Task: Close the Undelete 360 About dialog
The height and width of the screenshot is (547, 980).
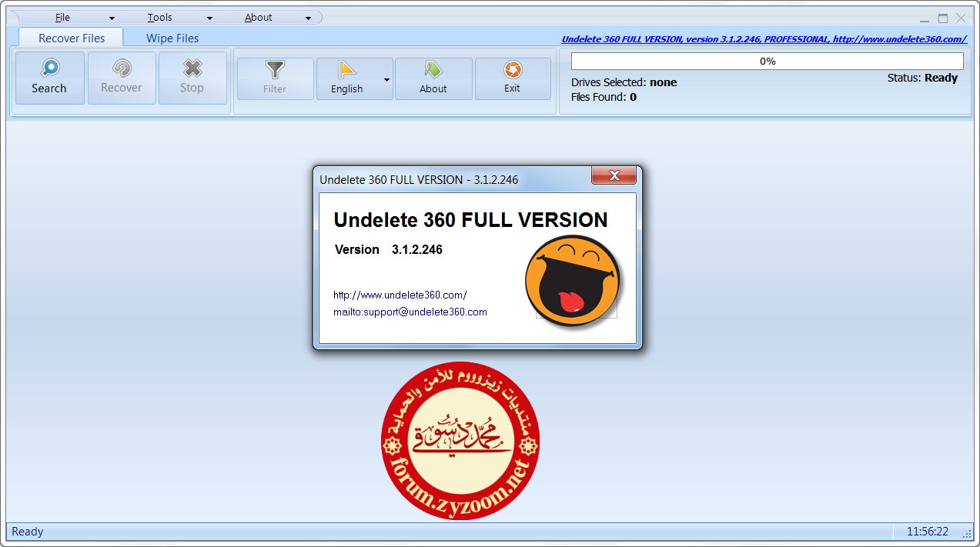Action: click(614, 175)
